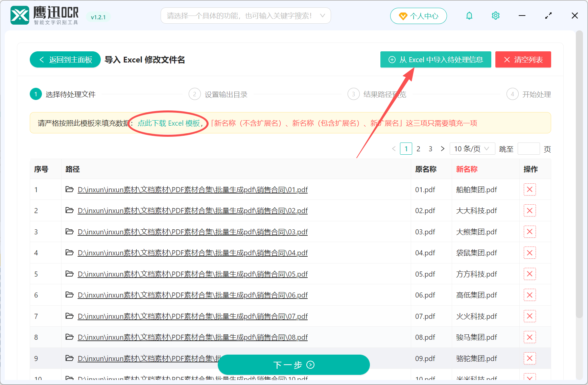Delete row 1 船舶集团.pdf entry

coord(530,190)
